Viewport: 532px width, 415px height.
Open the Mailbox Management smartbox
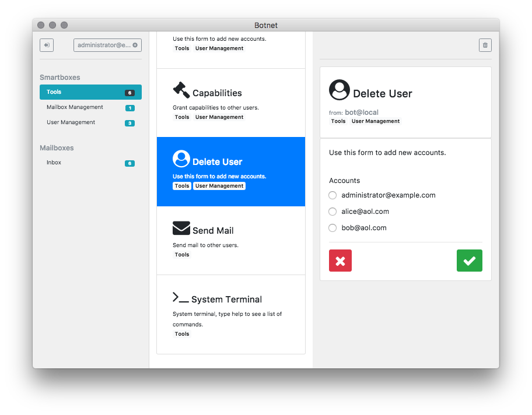(x=90, y=107)
